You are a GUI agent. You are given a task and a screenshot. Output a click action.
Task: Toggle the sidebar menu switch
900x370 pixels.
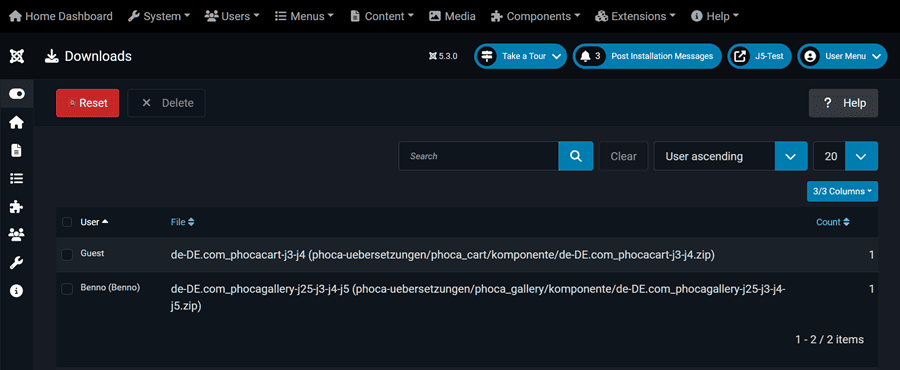[17, 94]
